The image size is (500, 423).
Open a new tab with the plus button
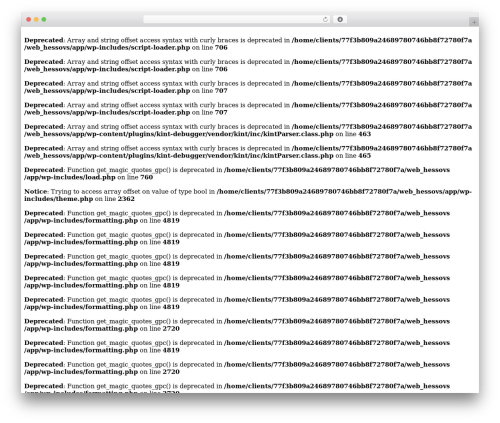pyautogui.click(x=474, y=22)
